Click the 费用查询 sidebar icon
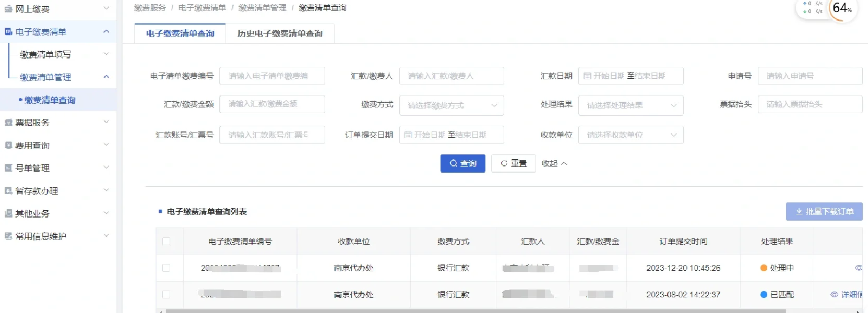This screenshot has width=868, height=313. point(8,146)
